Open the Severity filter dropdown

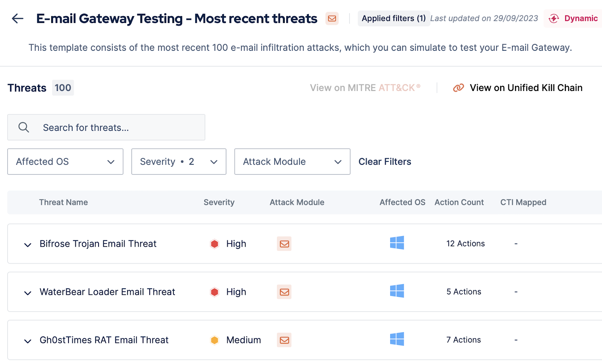click(179, 162)
